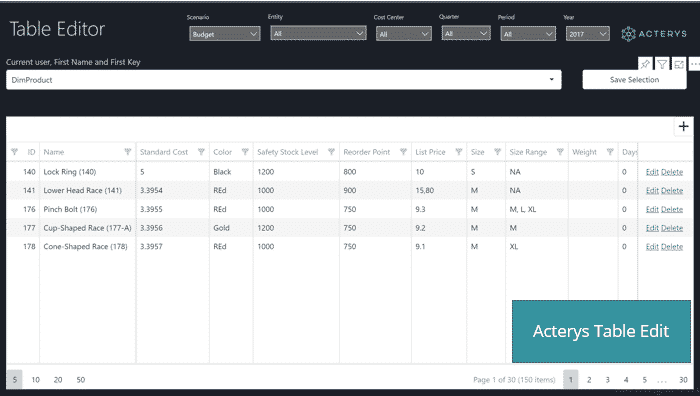Screen dimensions: 700x396
Task: Filter the List Price column
Action: coord(458,152)
